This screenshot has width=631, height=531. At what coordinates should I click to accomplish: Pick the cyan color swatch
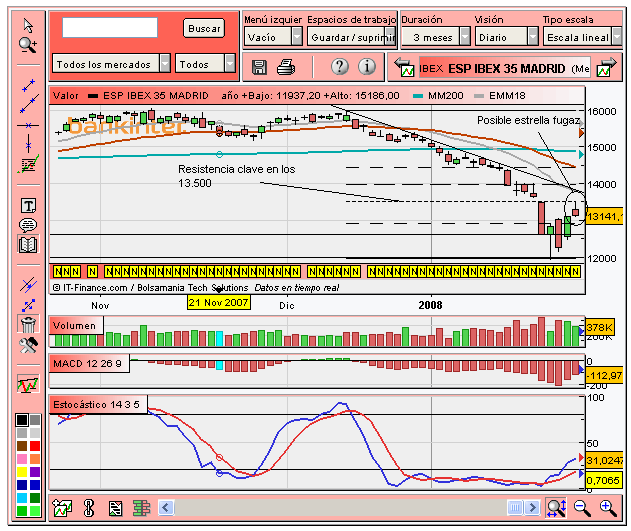point(22,498)
